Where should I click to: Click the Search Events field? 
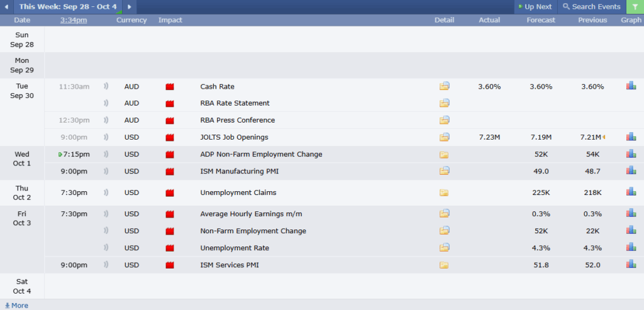591,7
